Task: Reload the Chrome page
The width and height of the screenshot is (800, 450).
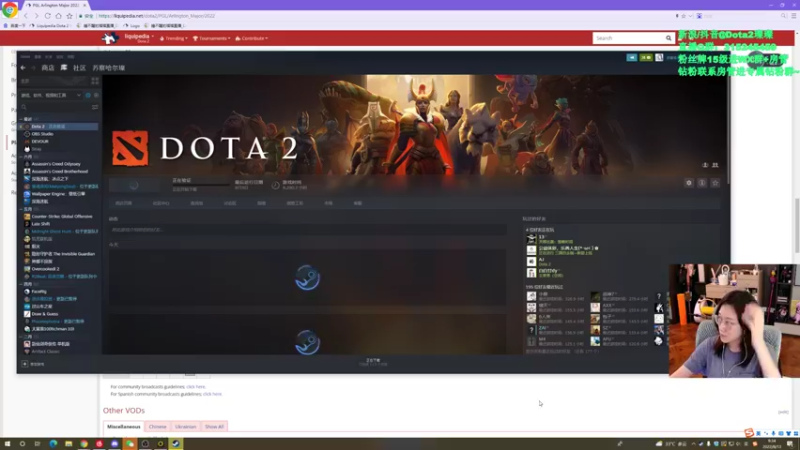Action: point(47,16)
